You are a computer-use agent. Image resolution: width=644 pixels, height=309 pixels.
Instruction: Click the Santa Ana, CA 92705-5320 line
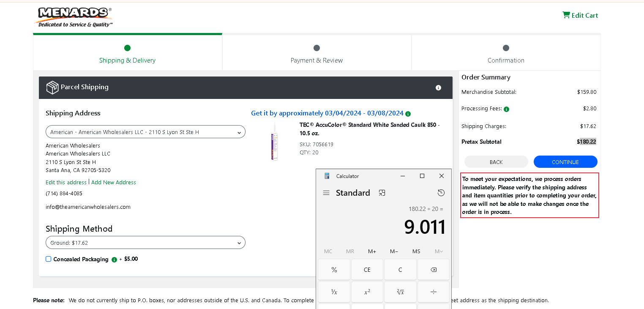point(78,170)
